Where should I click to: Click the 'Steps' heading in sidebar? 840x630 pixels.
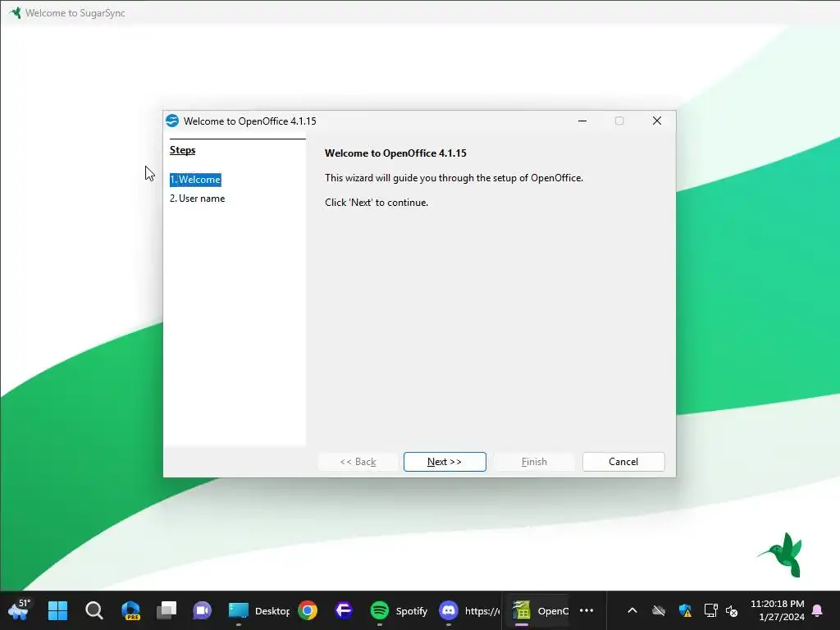click(183, 150)
